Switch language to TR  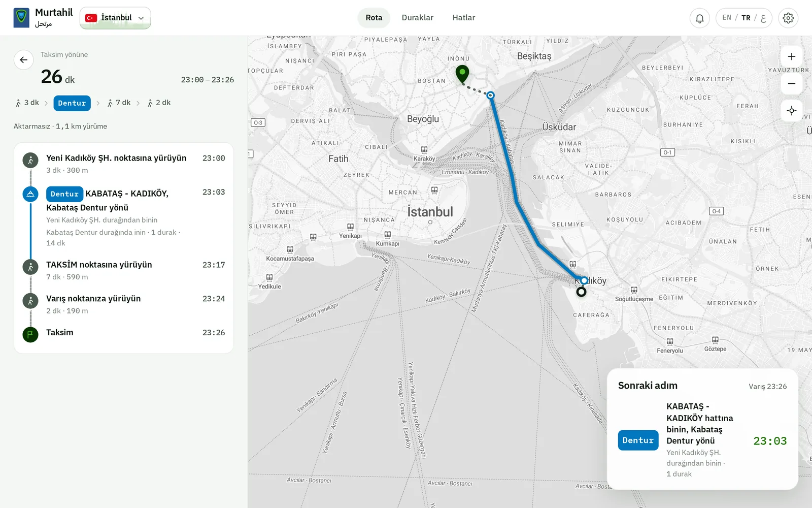pos(746,18)
